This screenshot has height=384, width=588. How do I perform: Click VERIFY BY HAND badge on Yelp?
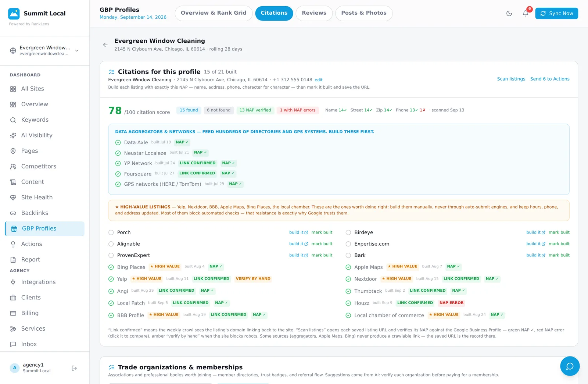[x=253, y=279]
